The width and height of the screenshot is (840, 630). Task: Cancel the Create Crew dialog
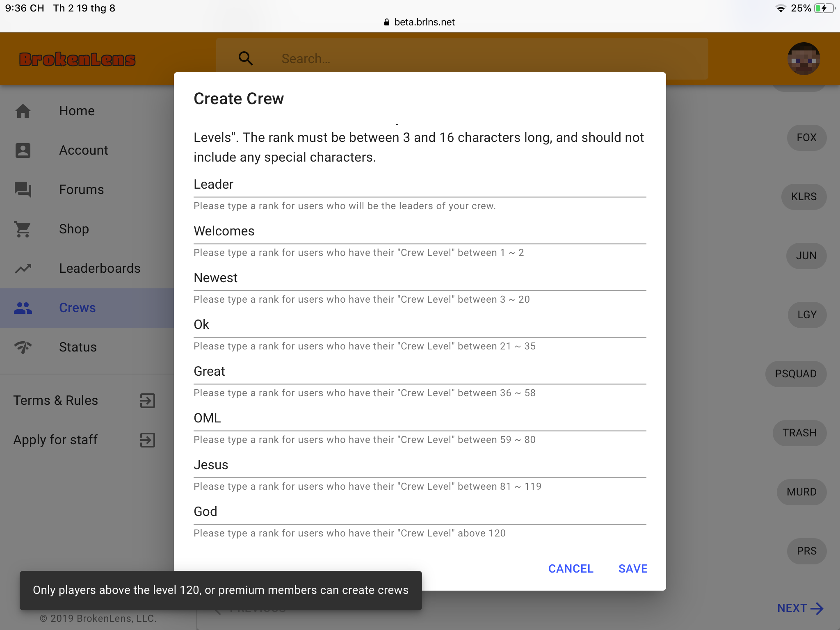pyautogui.click(x=571, y=568)
